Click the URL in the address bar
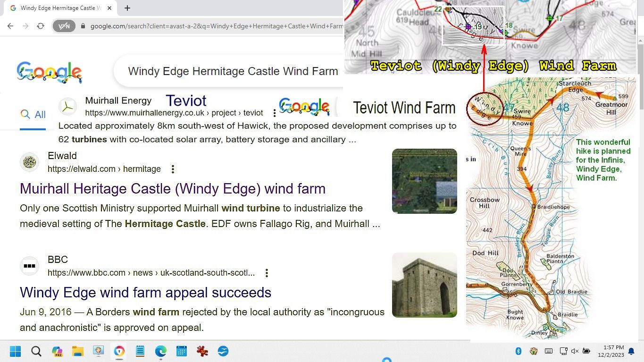644x362 pixels. pyautogui.click(x=217, y=26)
